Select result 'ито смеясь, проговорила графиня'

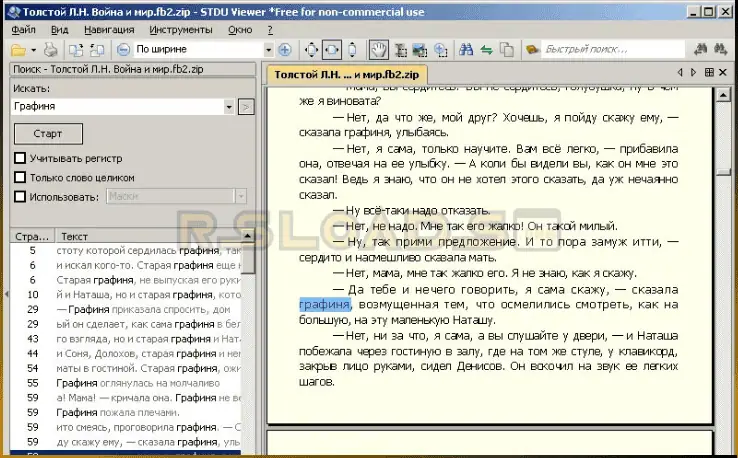[x=125, y=427]
